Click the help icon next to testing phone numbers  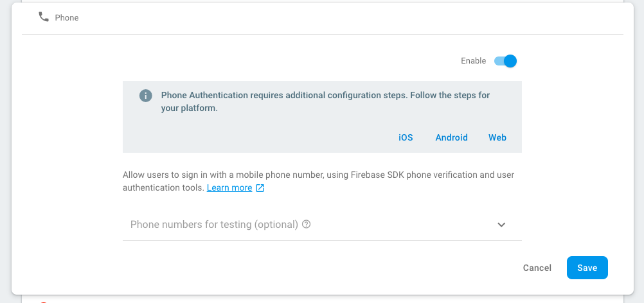(x=307, y=225)
